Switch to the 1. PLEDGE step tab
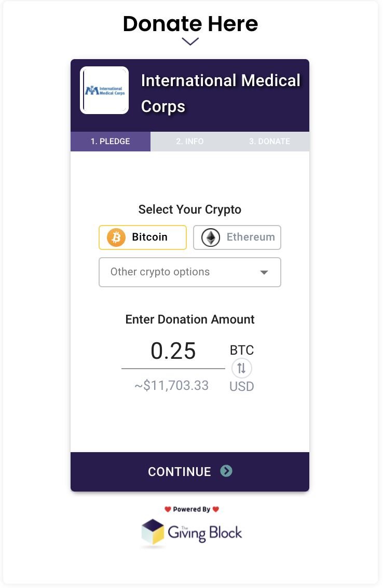 (111, 142)
